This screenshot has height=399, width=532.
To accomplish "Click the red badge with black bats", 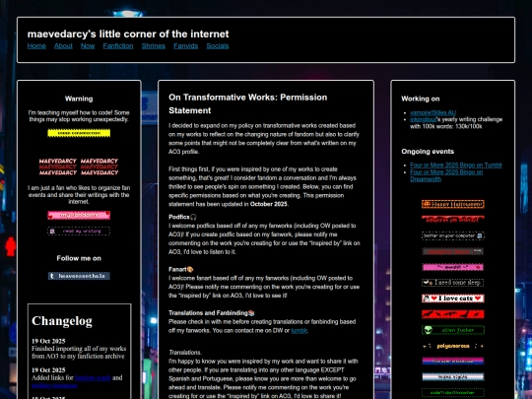I will click(x=452, y=314).
